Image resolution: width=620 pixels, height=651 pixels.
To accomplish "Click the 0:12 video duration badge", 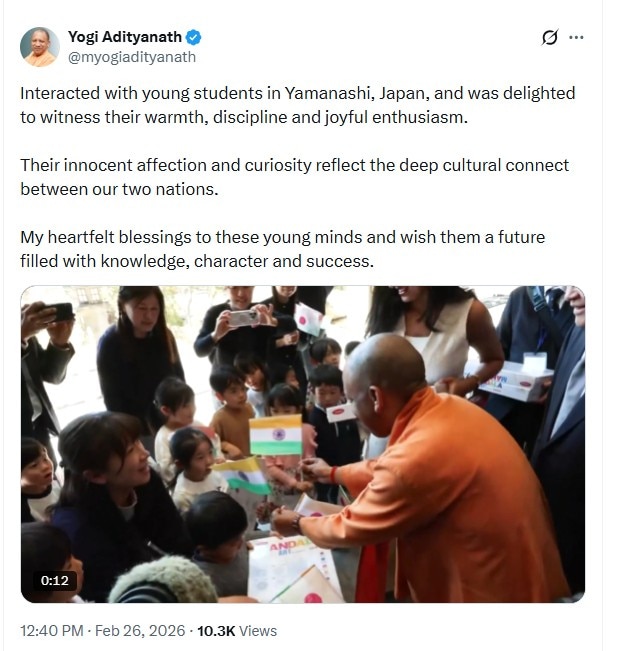I will (x=54, y=580).
